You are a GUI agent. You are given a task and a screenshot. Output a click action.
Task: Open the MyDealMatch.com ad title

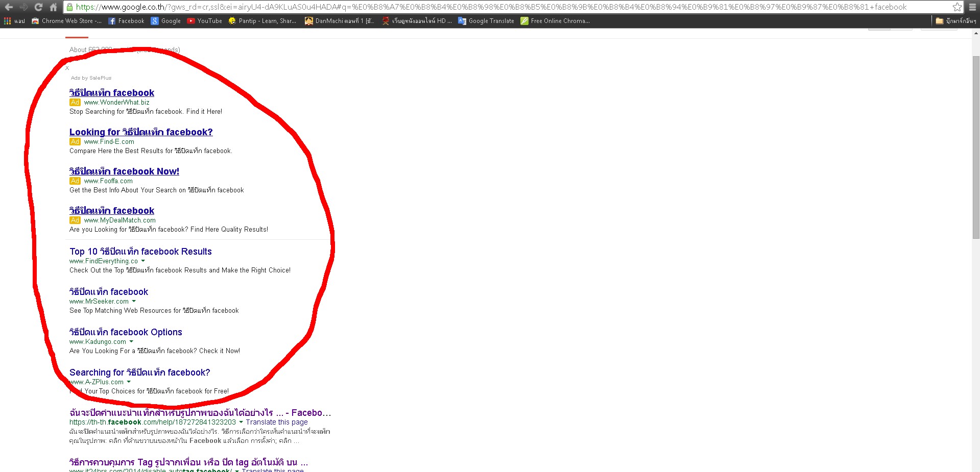[112, 211]
